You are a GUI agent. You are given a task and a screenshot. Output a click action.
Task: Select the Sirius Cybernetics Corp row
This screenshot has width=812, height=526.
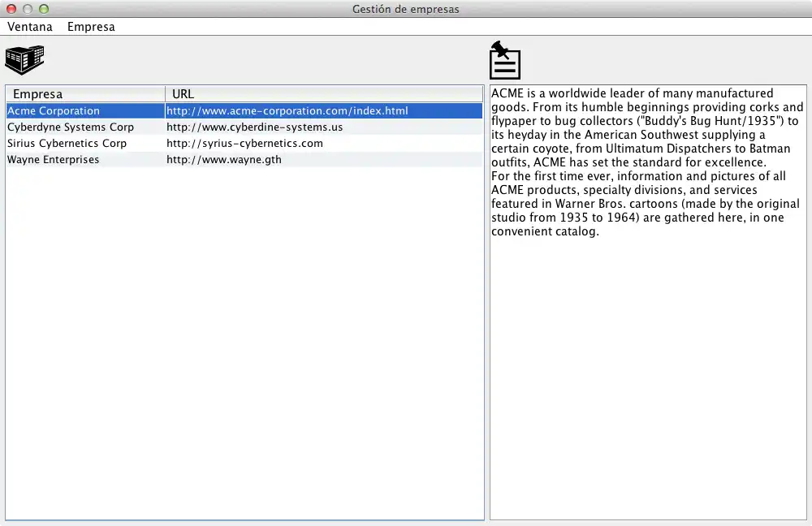pos(244,144)
